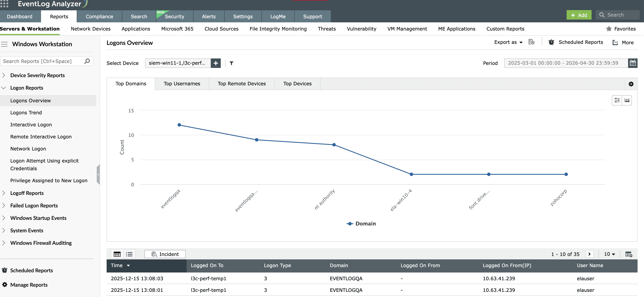
Task: Open Interactive Logon report
Action: (x=31, y=124)
